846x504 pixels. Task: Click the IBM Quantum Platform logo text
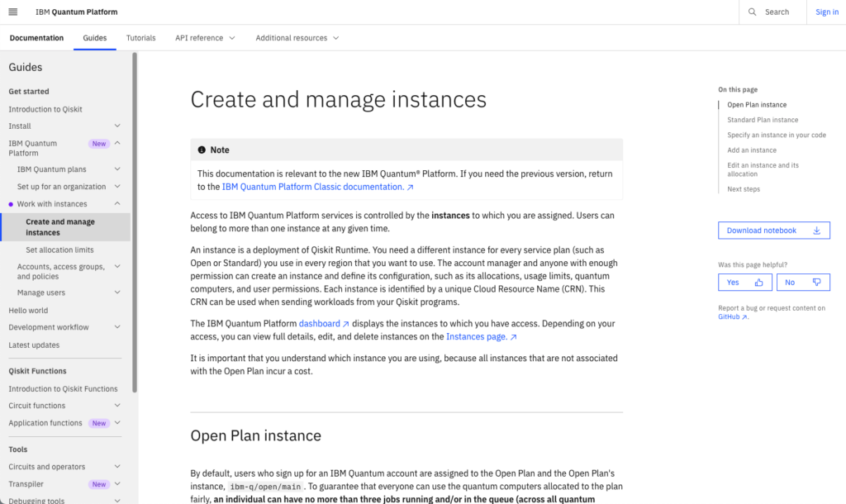click(77, 12)
